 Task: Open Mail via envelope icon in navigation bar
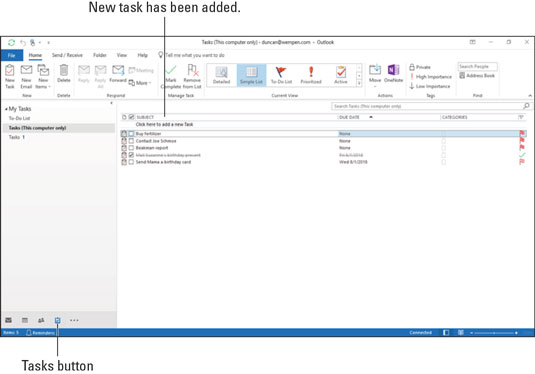(x=9, y=320)
